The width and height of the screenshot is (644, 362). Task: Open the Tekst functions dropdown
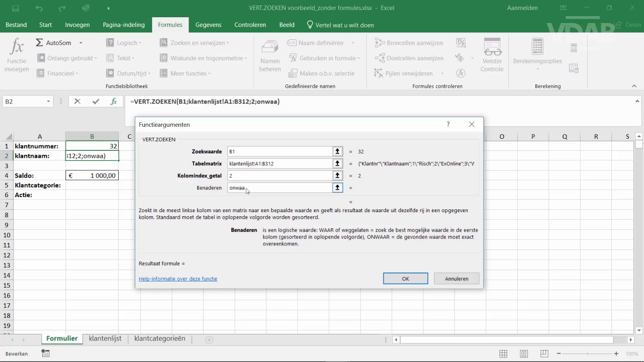(121, 58)
